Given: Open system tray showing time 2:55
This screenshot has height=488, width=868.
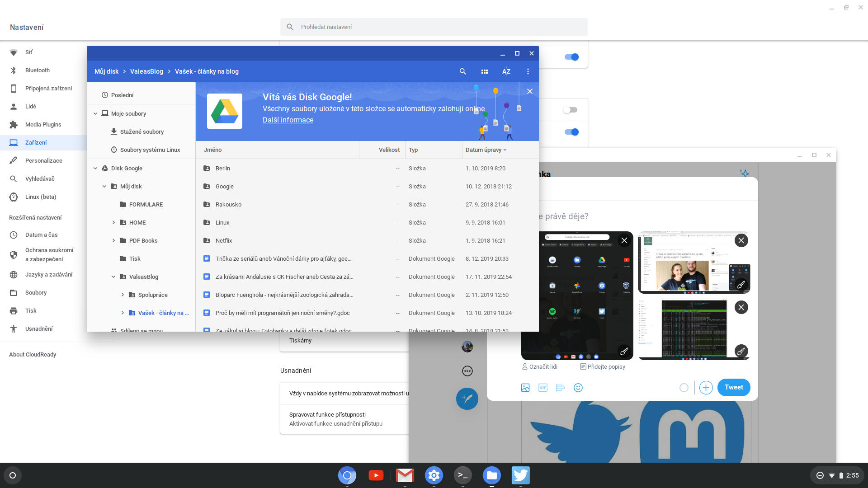Looking at the screenshot, I should coord(837,475).
